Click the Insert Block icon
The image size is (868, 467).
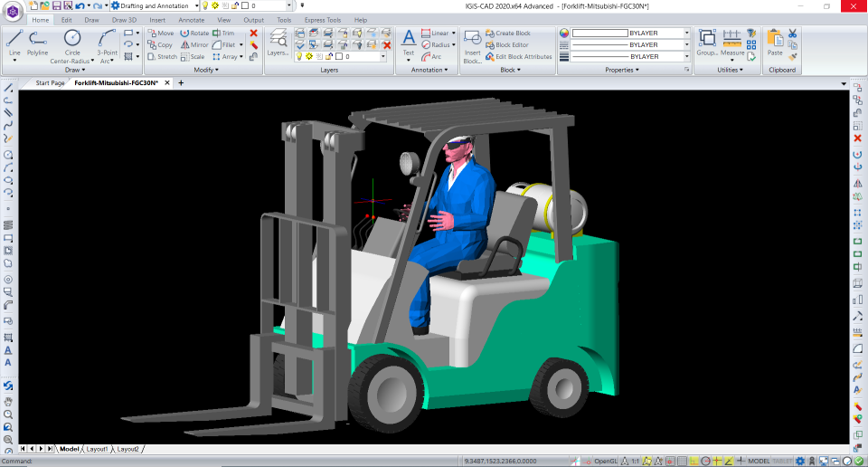(x=472, y=46)
